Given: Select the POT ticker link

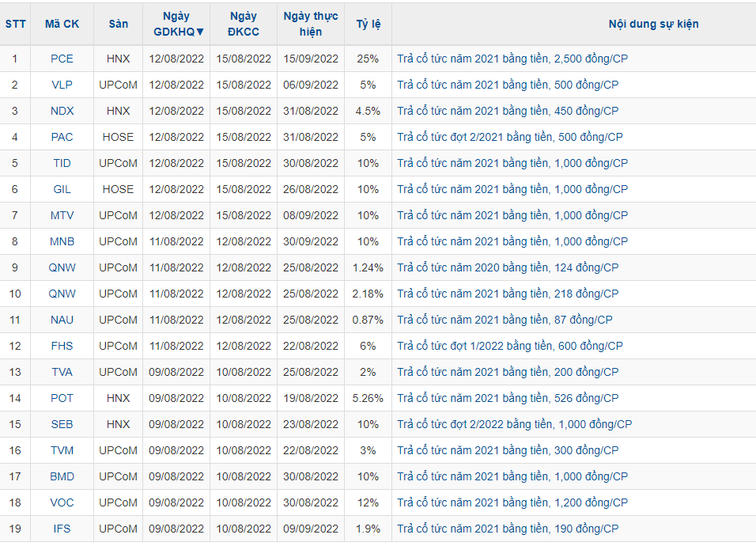Looking at the screenshot, I should pyautogui.click(x=62, y=398).
